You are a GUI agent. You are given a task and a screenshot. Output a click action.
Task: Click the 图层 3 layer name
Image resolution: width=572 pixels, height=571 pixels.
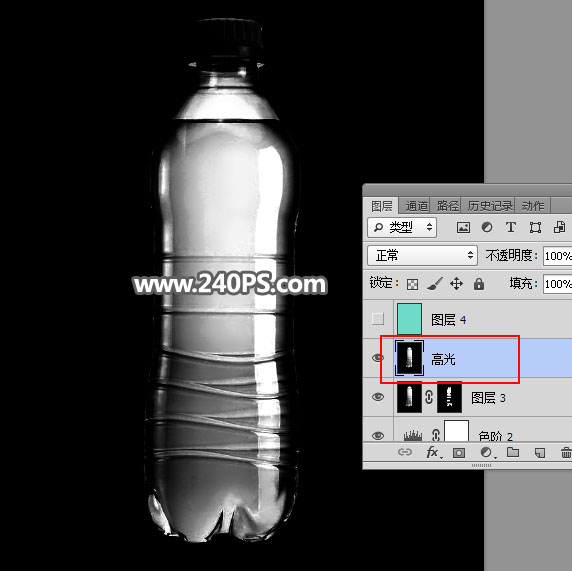tap(488, 398)
